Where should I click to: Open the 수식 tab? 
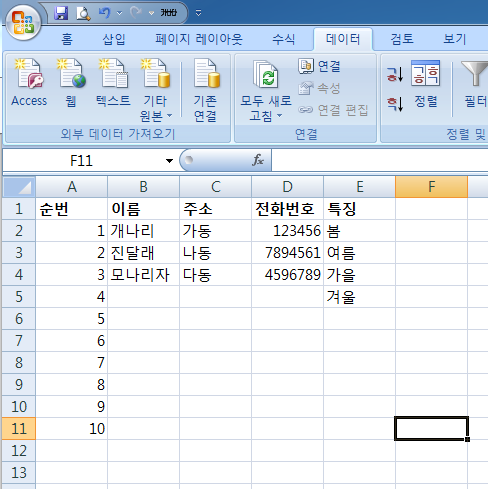[283, 39]
